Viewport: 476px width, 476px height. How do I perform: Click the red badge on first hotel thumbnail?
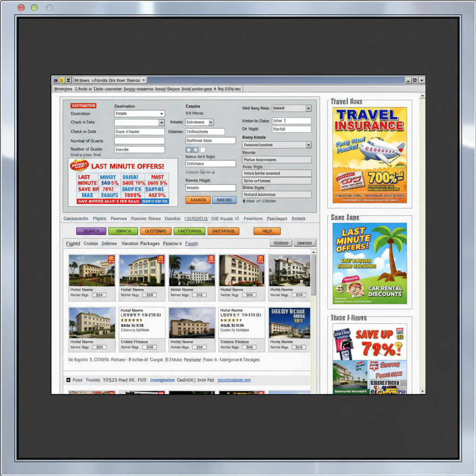(111, 259)
